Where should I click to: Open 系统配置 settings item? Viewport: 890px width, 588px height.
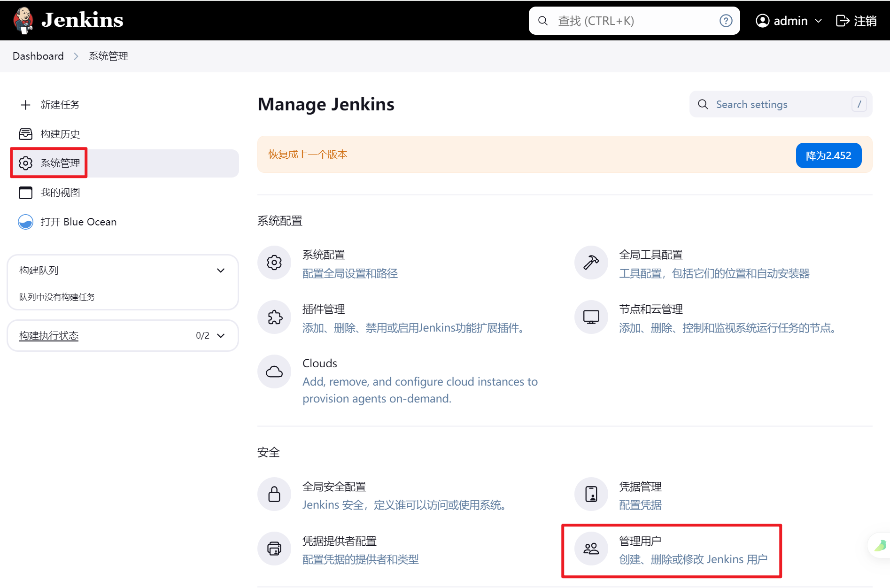(350, 264)
